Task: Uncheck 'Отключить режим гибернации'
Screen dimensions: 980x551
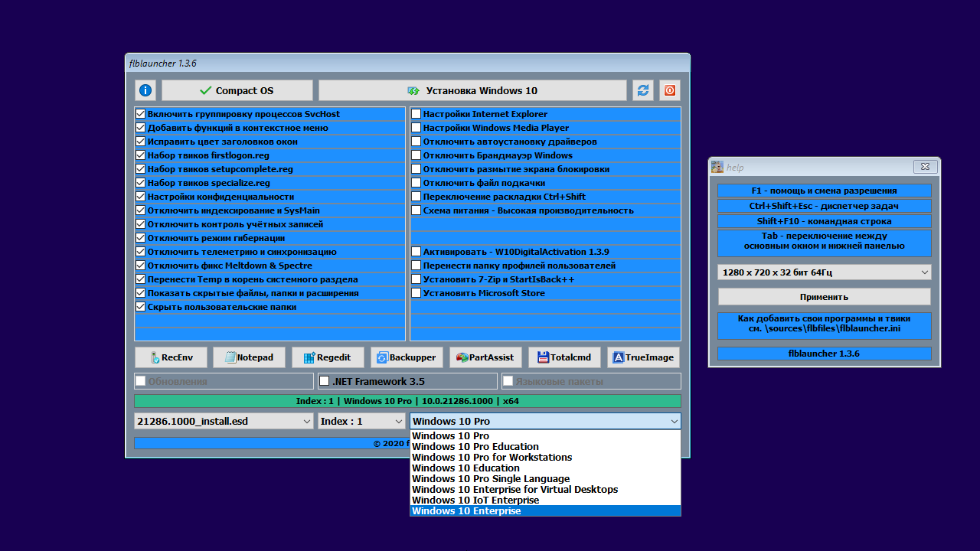Action: [x=140, y=238]
